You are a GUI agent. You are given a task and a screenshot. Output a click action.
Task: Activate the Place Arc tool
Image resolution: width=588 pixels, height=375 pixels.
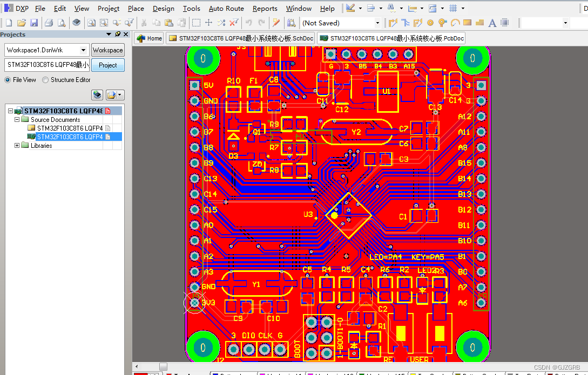click(455, 23)
